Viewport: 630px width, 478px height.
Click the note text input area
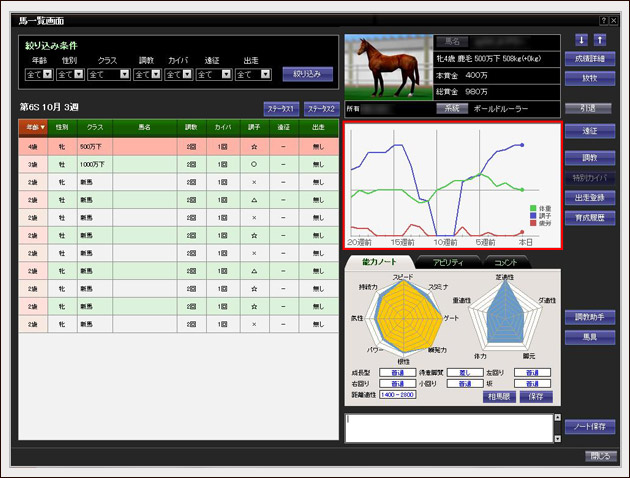(446, 428)
